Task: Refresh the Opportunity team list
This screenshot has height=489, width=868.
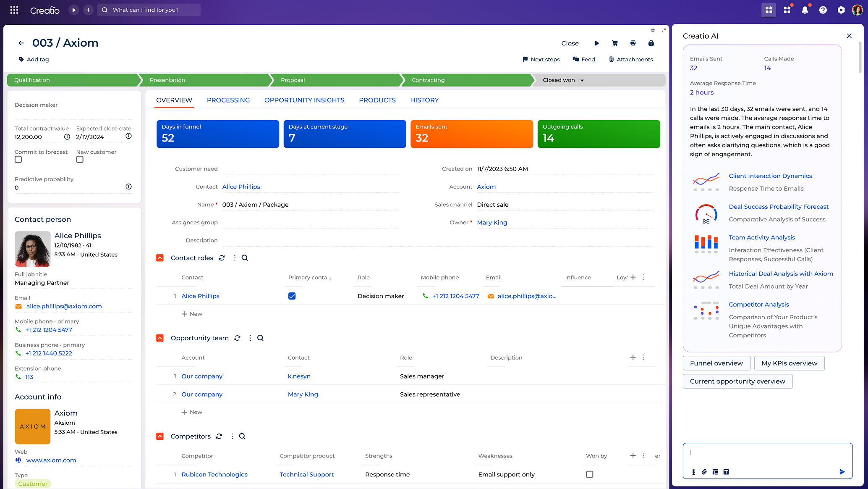Action: (x=238, y=338)
